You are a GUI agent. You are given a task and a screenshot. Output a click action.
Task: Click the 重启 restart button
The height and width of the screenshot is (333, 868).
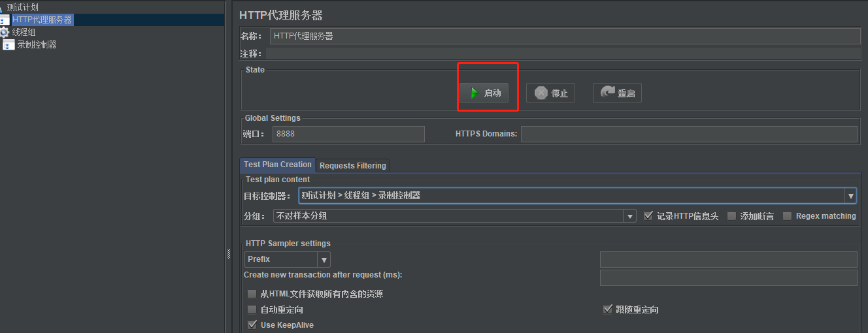tap(617, 93)
